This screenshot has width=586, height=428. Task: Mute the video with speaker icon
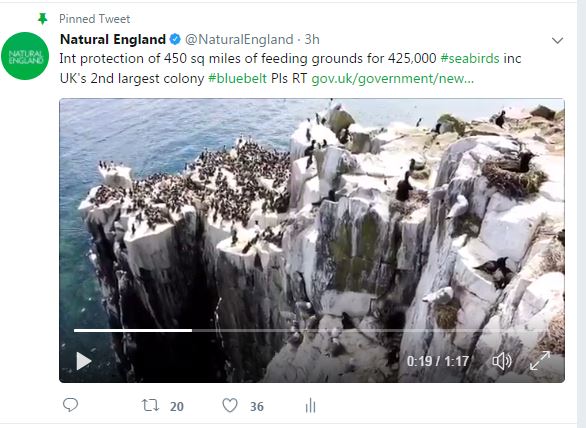[502, 361]
